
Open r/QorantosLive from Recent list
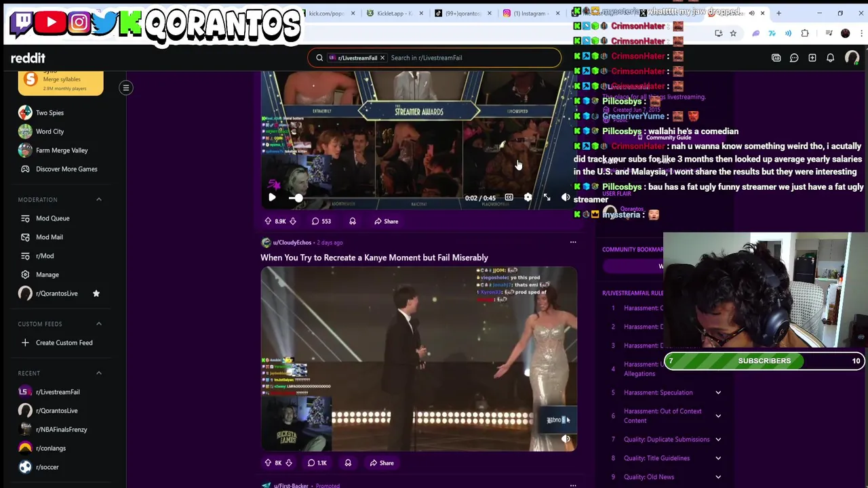(56, 411)
